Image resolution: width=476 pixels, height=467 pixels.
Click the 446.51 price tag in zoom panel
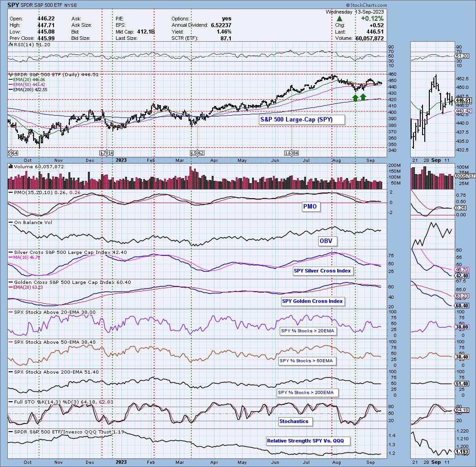[x=464, y=101]
